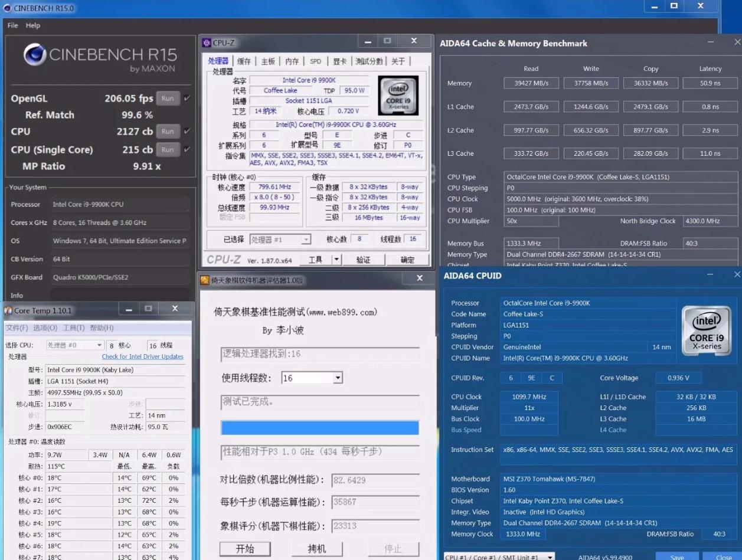Click the Intel Core i9 logo in CPU-Z
The image size is (742, 560).
click(x=398, y=96)
